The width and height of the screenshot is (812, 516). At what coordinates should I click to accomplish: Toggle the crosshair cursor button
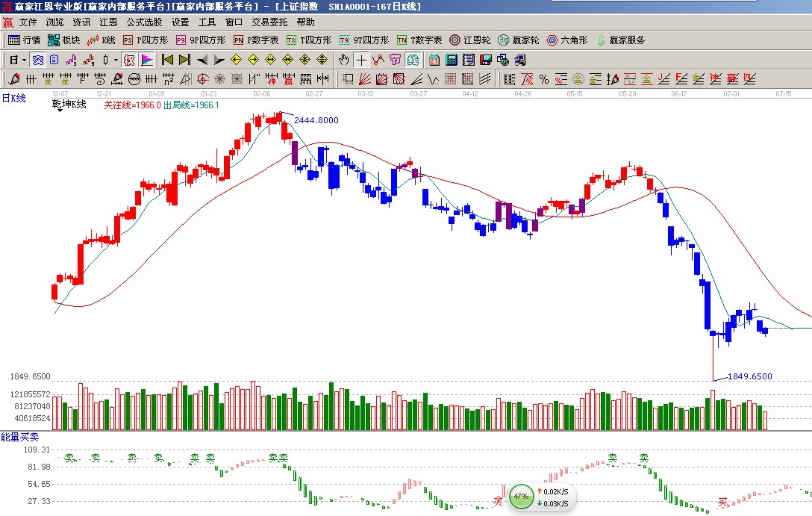360,60
